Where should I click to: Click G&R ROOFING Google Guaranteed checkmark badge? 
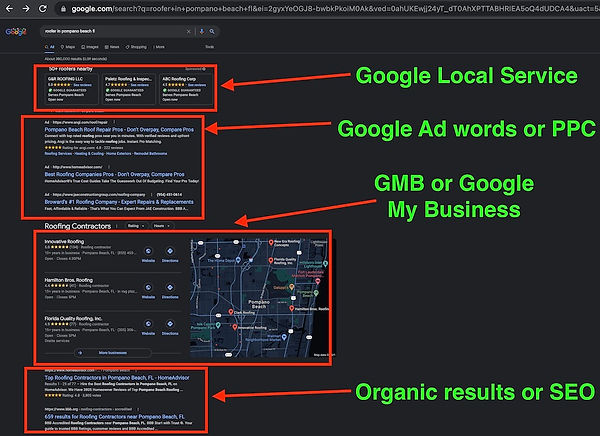click(50, 90)
